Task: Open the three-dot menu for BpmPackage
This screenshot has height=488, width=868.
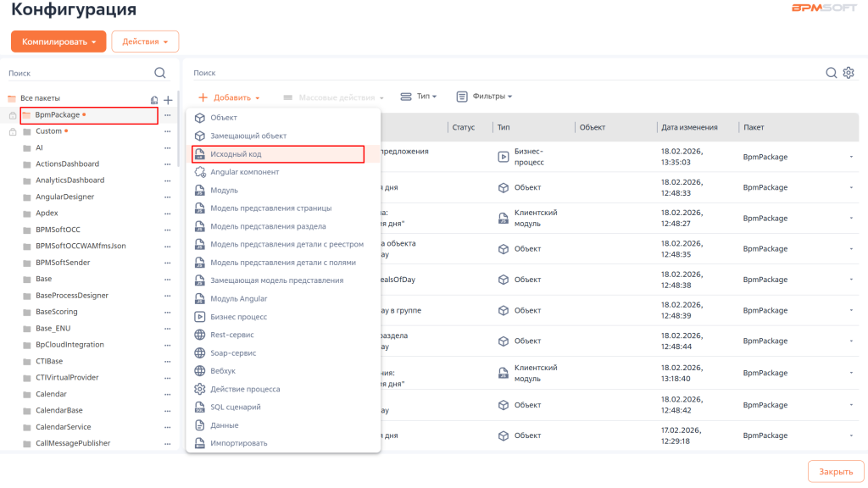Action: pos(168,115)
